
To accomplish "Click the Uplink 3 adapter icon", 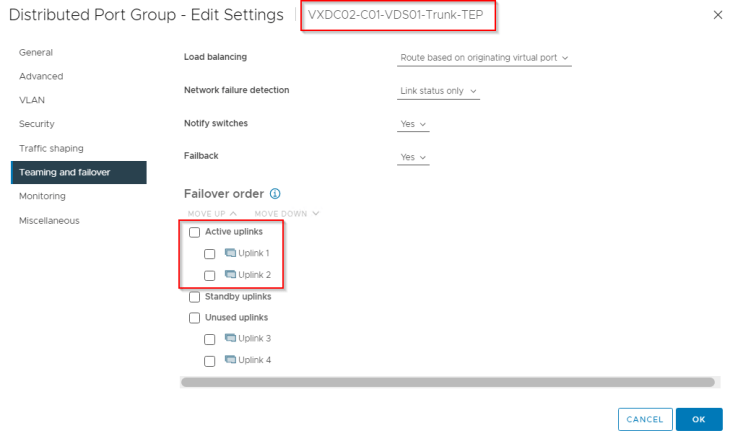I will [230, 338].
